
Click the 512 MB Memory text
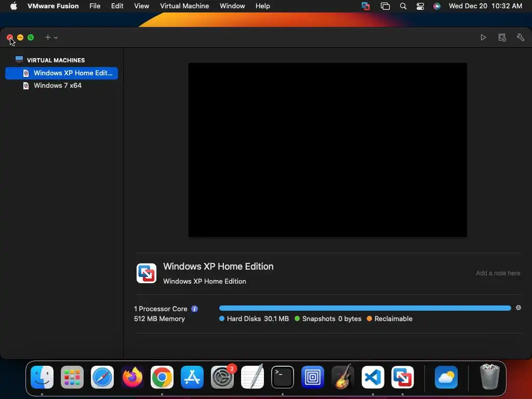pyautogui.click(x=159, y=318)
